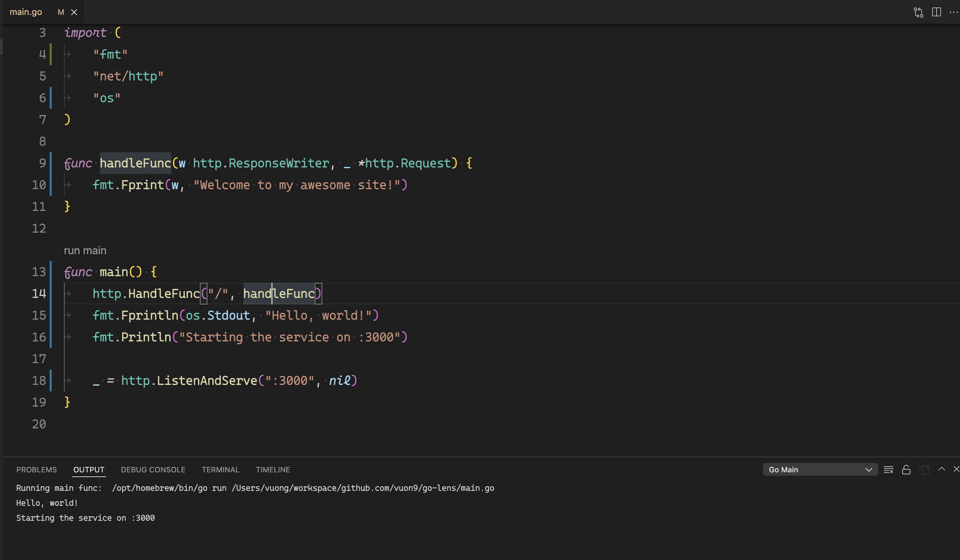
Task: Switch to the PROBLEMS tab
Action: pyautogui.click(x=36, y=469)
